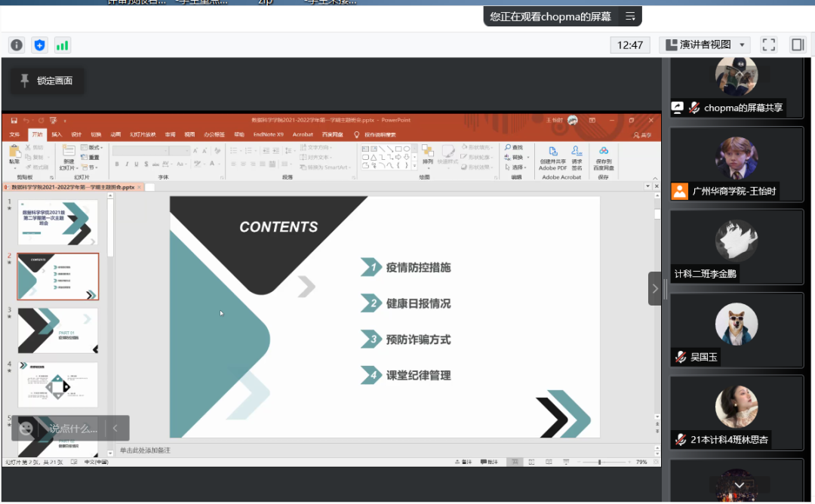
Task: Open the Acrobat ribbon tab
Action: click(303, 134)
